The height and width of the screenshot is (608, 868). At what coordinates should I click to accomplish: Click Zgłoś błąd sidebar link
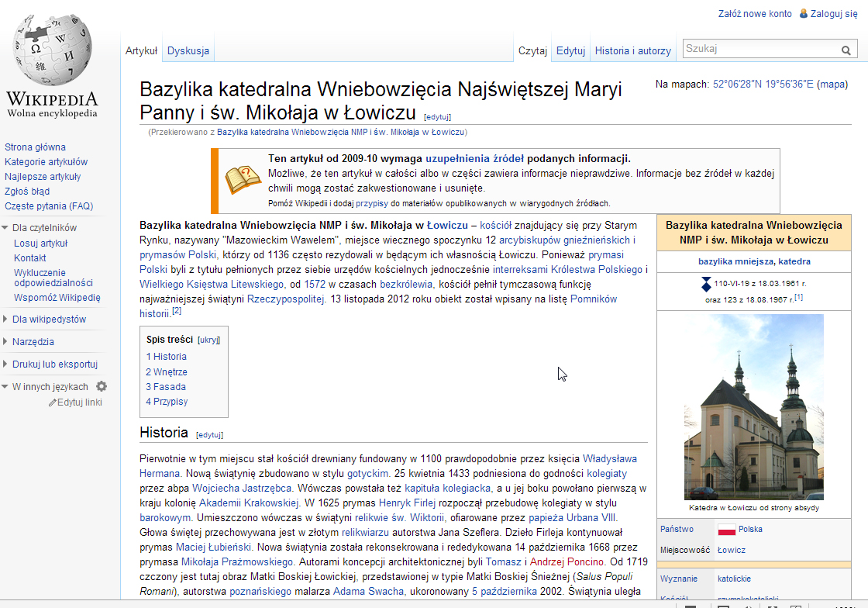[27, 191]
